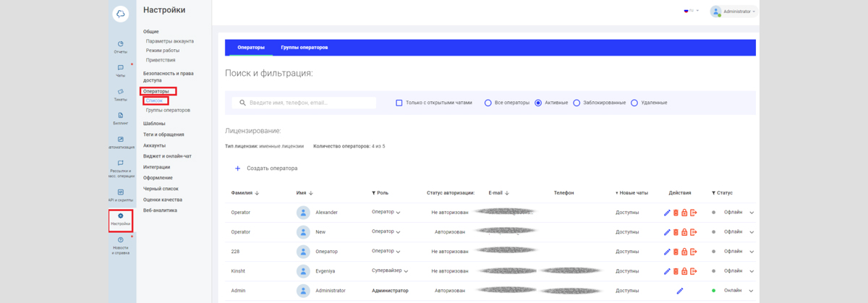Open the Роль column filter
The image size is (868, 303).
point(380,193)
